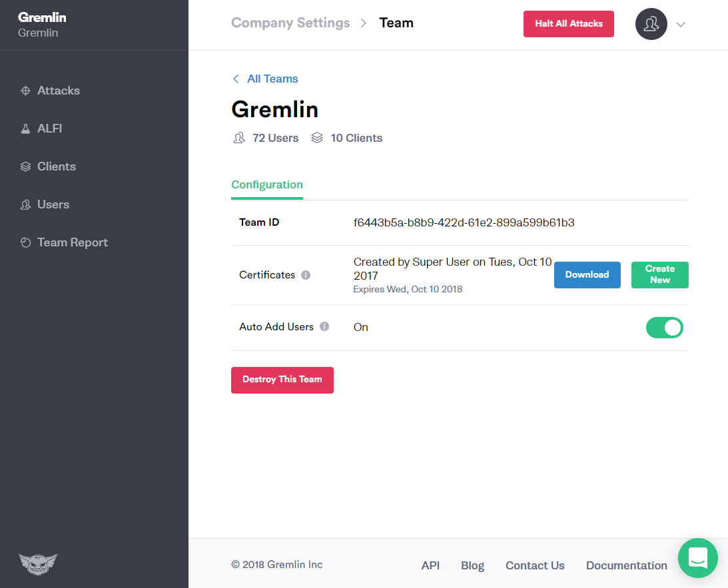728x588 pixels.
Task: Open the Clients sidebar item
Action: (48, 166)
